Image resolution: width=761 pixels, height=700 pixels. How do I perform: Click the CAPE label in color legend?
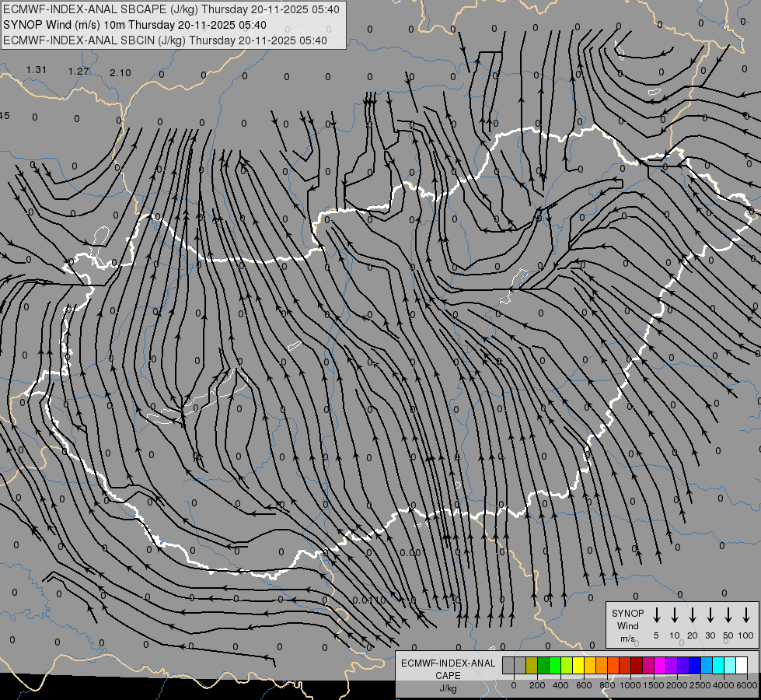(x=448, y=675)
